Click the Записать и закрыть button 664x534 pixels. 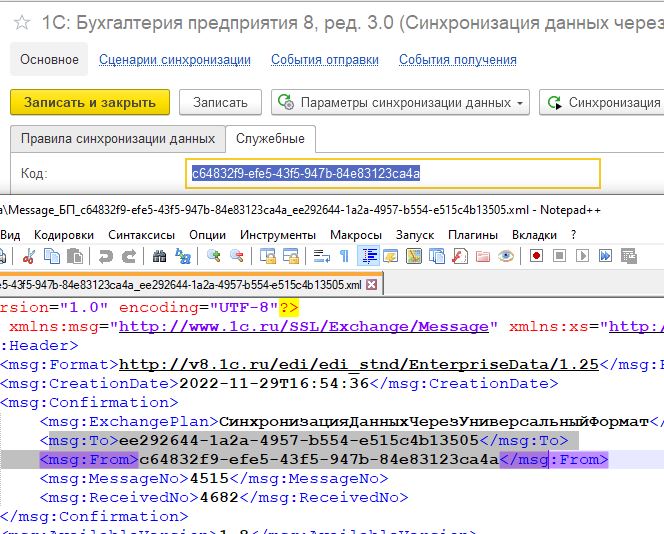(90, 102)
